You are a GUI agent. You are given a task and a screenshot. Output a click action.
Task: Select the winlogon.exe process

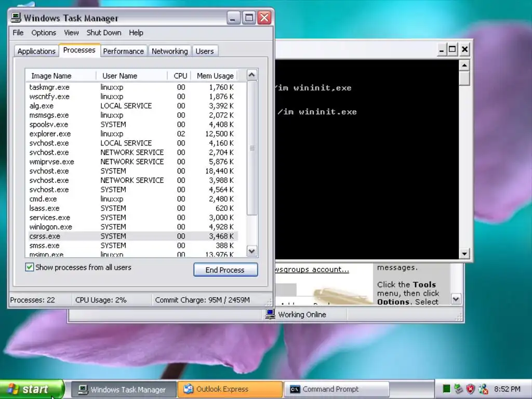133,227
